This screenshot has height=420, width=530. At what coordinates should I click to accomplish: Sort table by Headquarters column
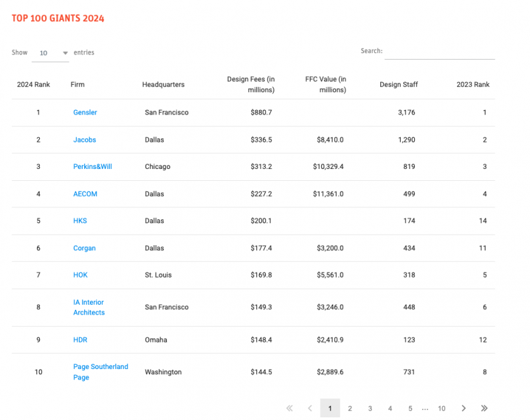point(163,85)
